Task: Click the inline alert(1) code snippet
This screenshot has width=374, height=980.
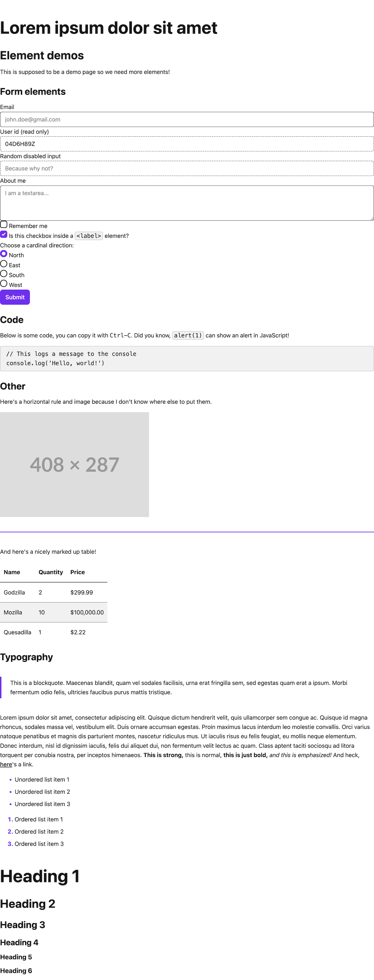Action: [x=188, y=335]
